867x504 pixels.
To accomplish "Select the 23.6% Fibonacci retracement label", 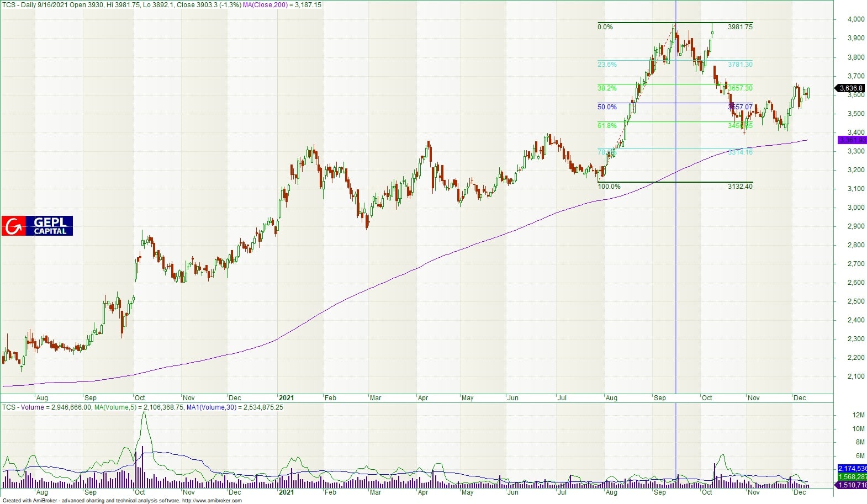I will [607, 65].
